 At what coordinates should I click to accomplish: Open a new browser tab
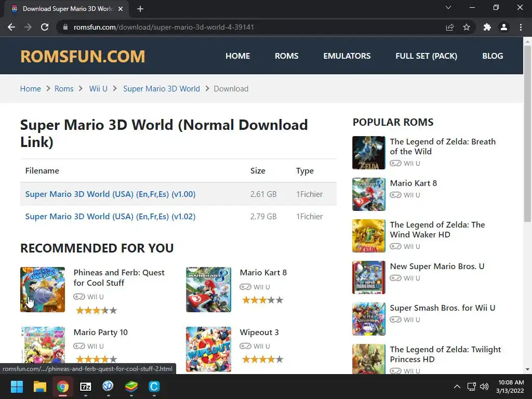point(140,9)
